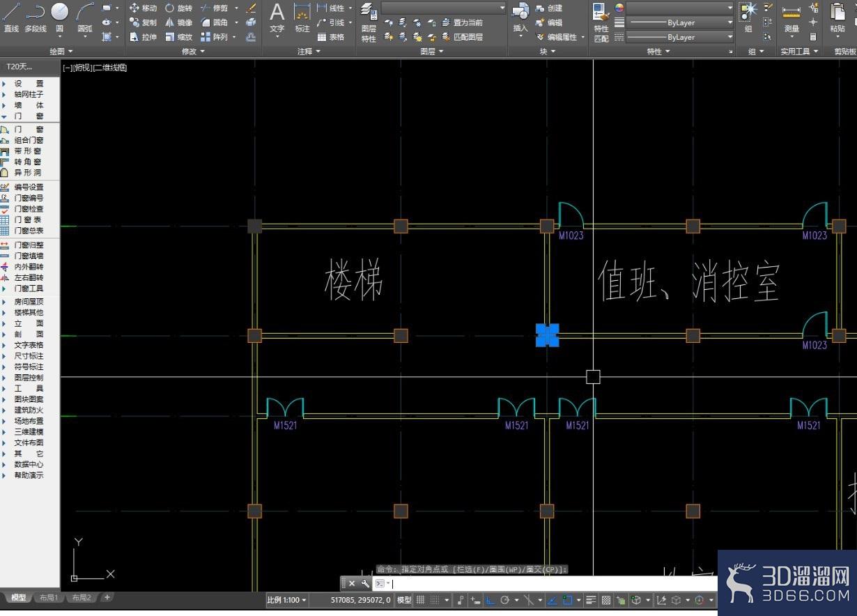Toggle transparency display in status bar
Screen dimensions: 857x616
(606, 600)
